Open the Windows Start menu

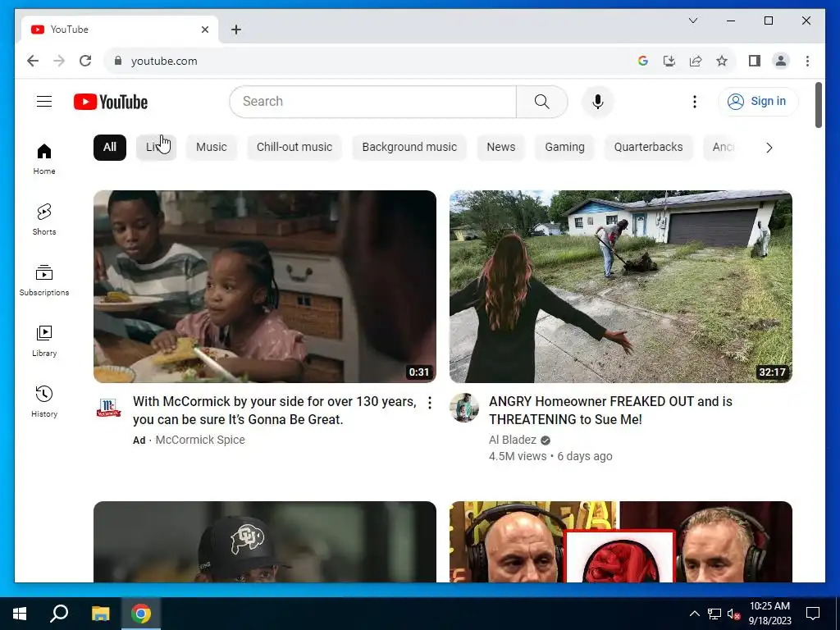tap(20, 614)
